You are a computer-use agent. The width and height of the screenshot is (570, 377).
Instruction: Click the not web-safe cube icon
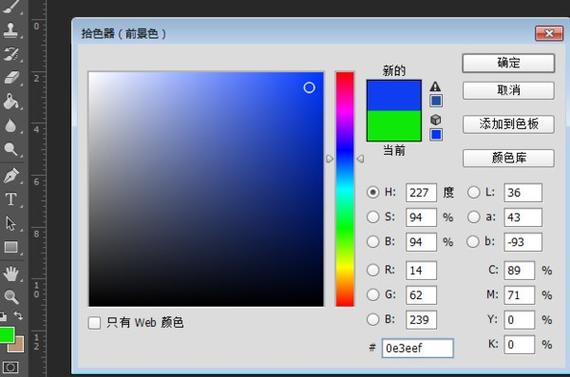[435, 119]
